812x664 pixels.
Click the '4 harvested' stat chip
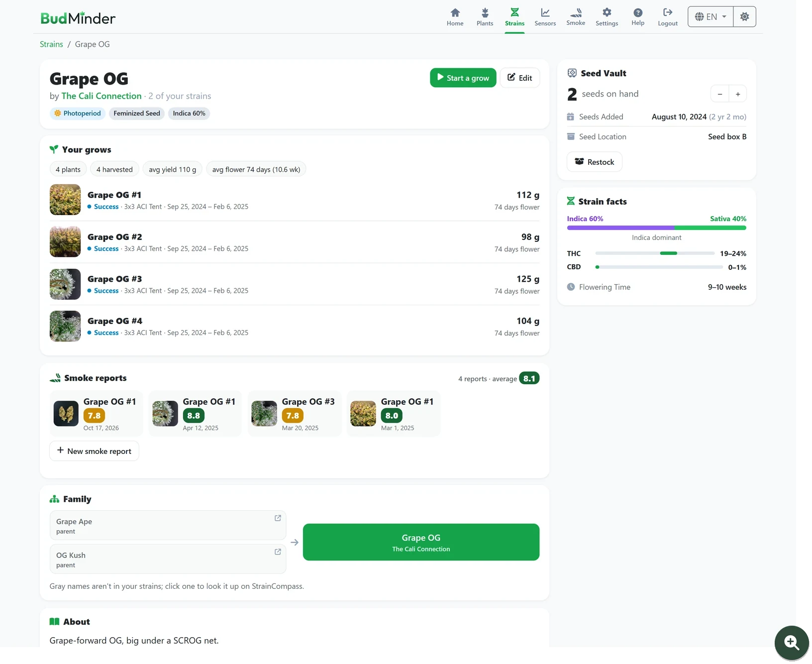(x=114, y=170)
